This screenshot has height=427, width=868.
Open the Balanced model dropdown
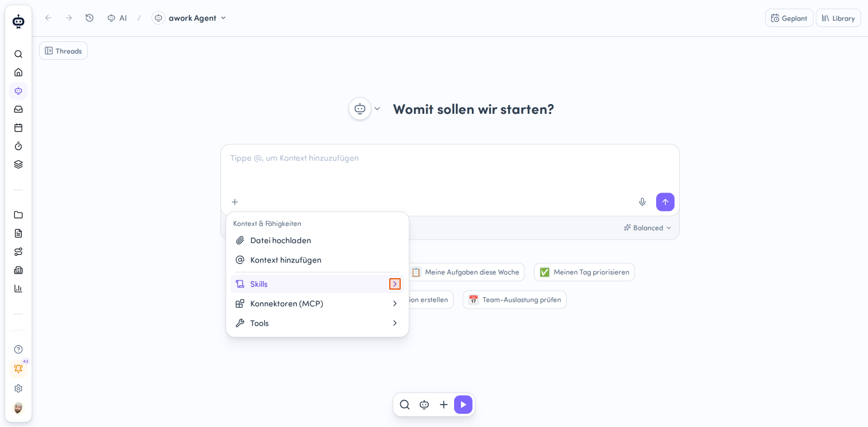pyautogui.click(x=648, y=228)
